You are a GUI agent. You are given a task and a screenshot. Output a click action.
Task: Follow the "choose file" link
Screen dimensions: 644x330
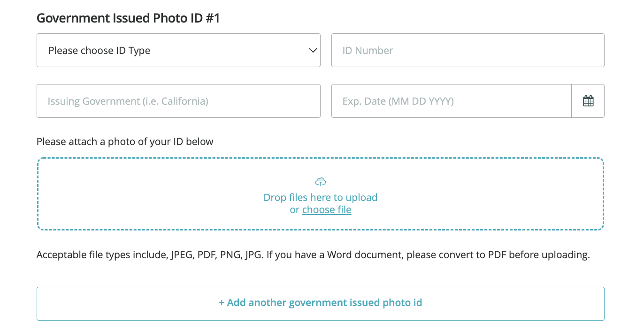pyautogui.click(x=327, y=210)
